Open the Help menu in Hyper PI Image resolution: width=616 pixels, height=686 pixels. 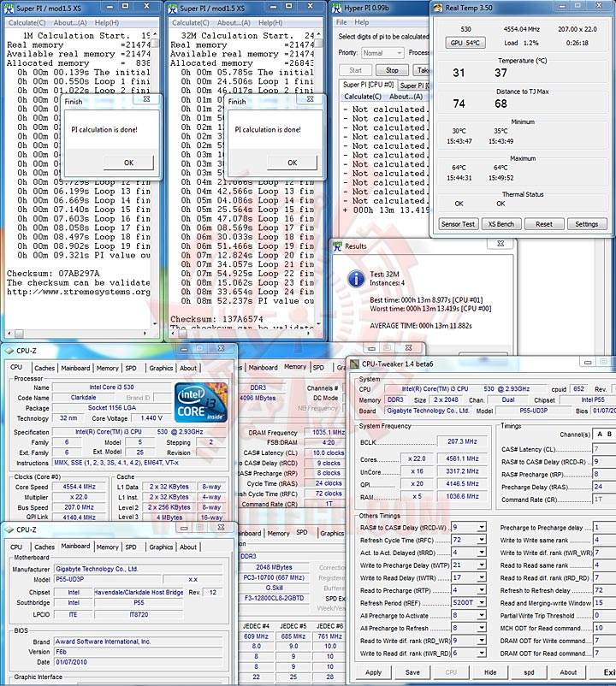click(x=361, y=22)
